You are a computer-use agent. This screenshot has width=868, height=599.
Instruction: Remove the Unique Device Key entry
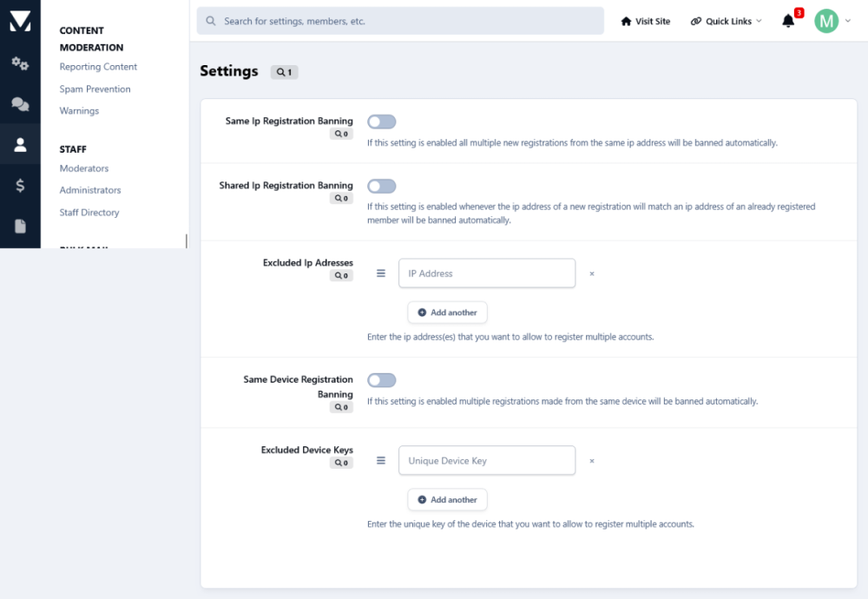(x=592, y=461)
